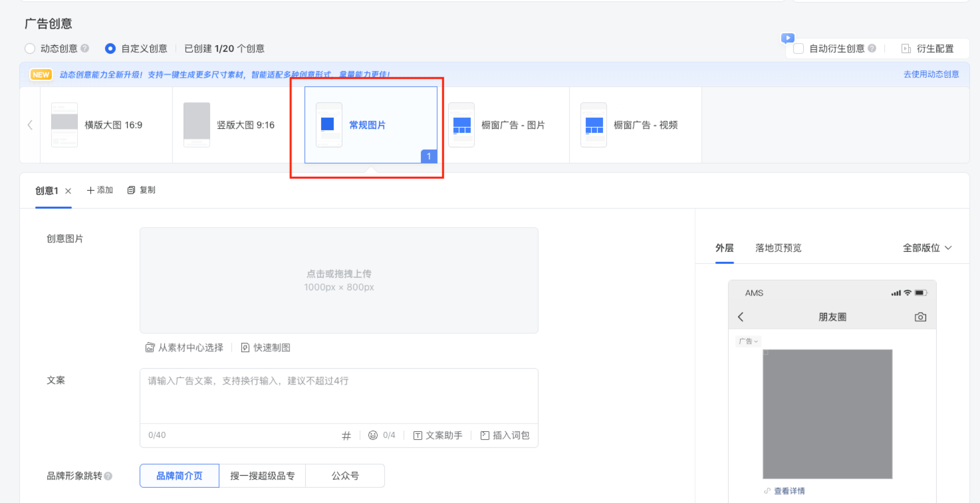Focus the ad copy 文案 text area

[339, 396]
